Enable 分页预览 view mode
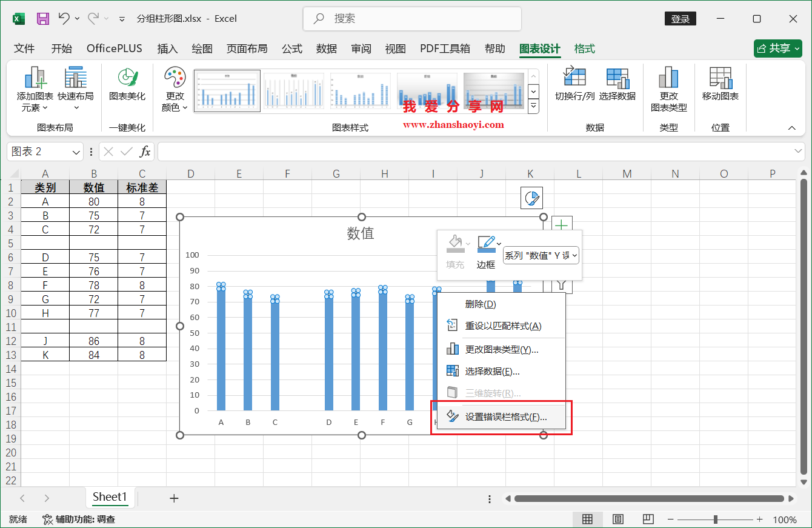 [648, 519]
